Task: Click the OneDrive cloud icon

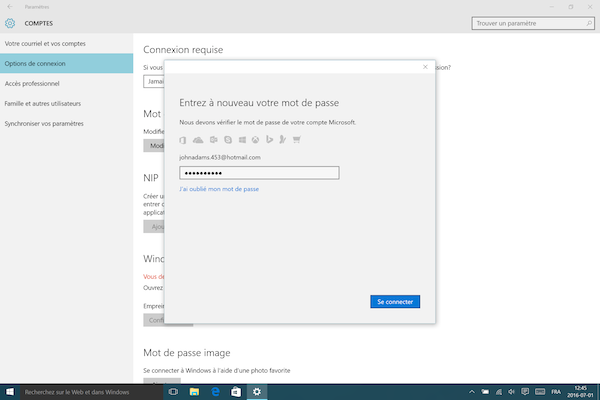Action: [198, 140]
